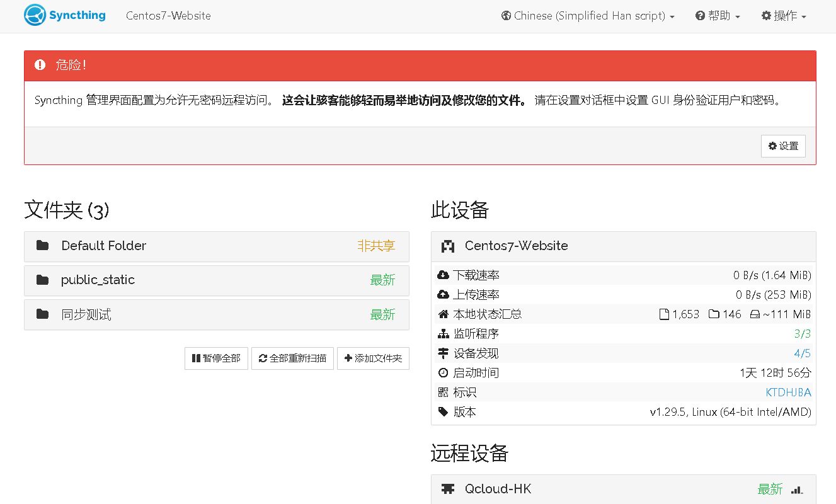The image size is (836, 504).
Task: Collapse the Centos7-Website device panel
Action: coord(623,246)
